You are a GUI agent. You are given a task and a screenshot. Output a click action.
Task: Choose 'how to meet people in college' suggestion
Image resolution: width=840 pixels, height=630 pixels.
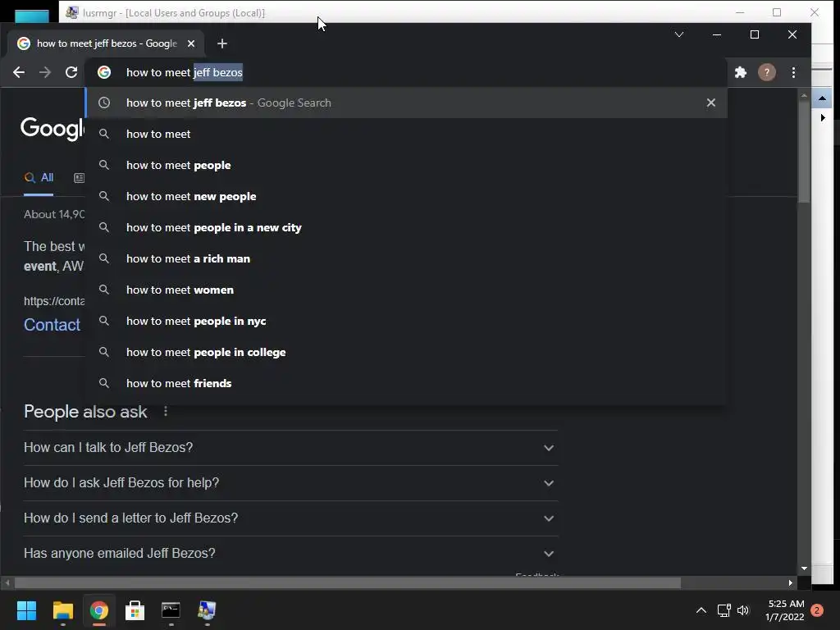point(406,352)
